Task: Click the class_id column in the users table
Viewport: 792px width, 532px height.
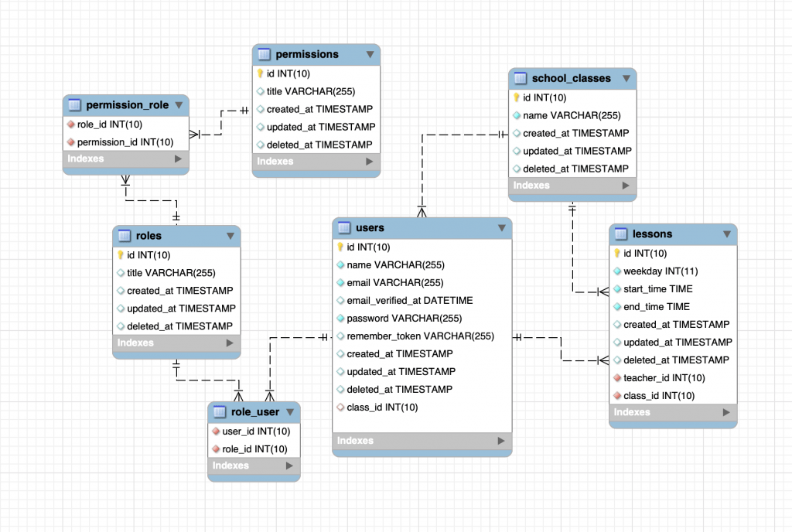Action: pos(379,408)
